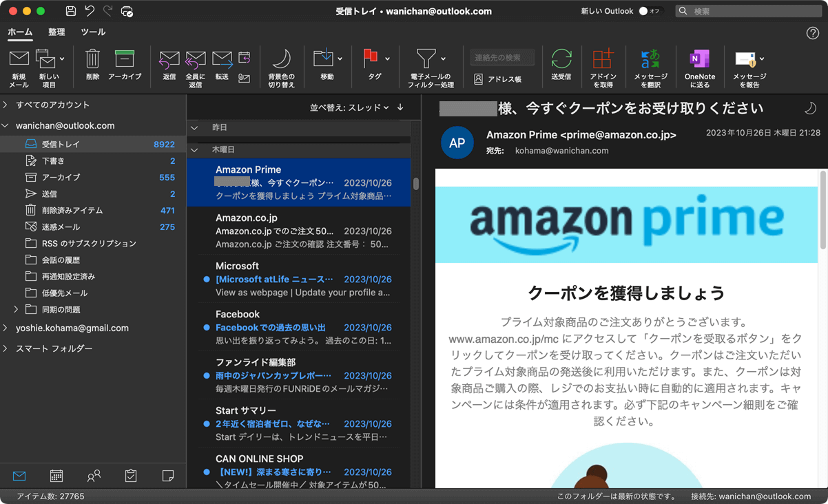Expand the 同期の問題 folder
This screenshot has width=828, height=504.
pyautogui.click(x=17, y=309)
